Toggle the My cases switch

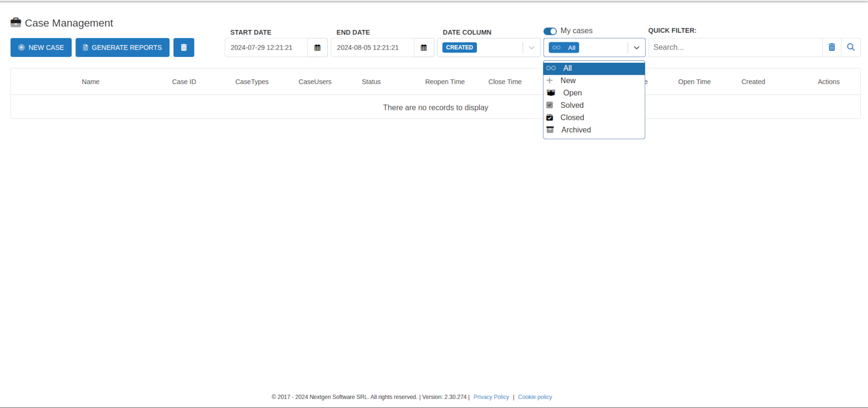pos(550,31)
